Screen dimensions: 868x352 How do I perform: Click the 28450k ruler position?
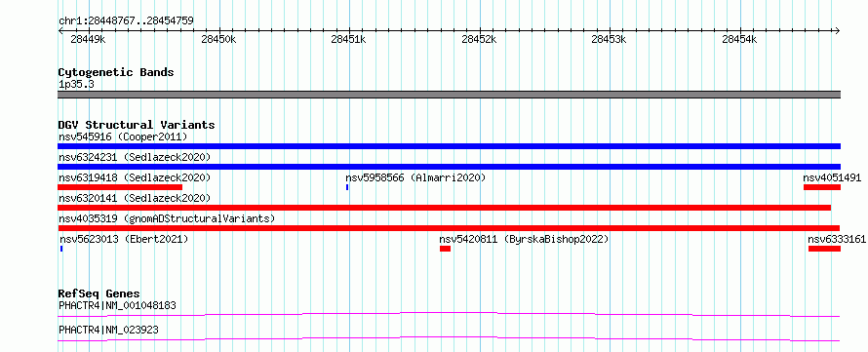coord(218,39)
